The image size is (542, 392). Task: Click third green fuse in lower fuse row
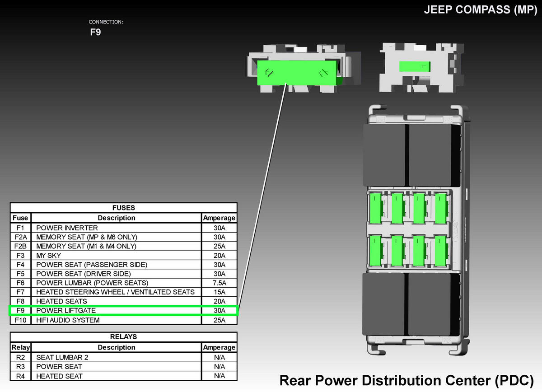click(419, 250)
